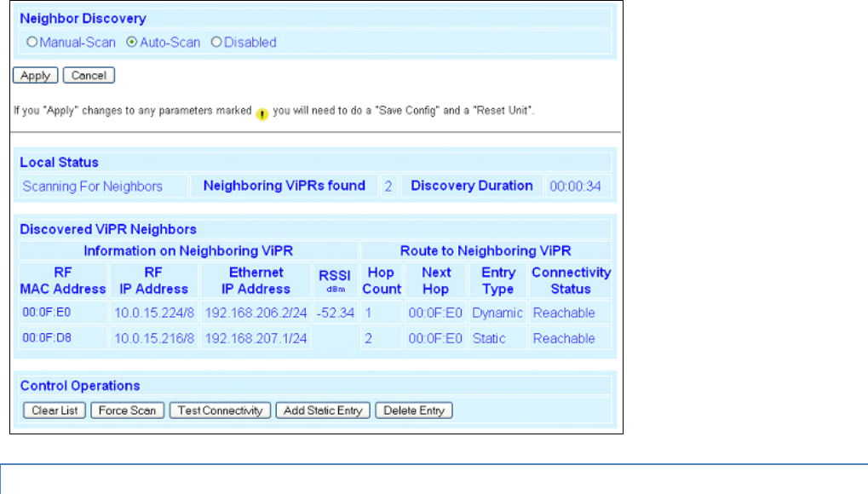Click the Control Operations section heading

(x=80, y=386)
